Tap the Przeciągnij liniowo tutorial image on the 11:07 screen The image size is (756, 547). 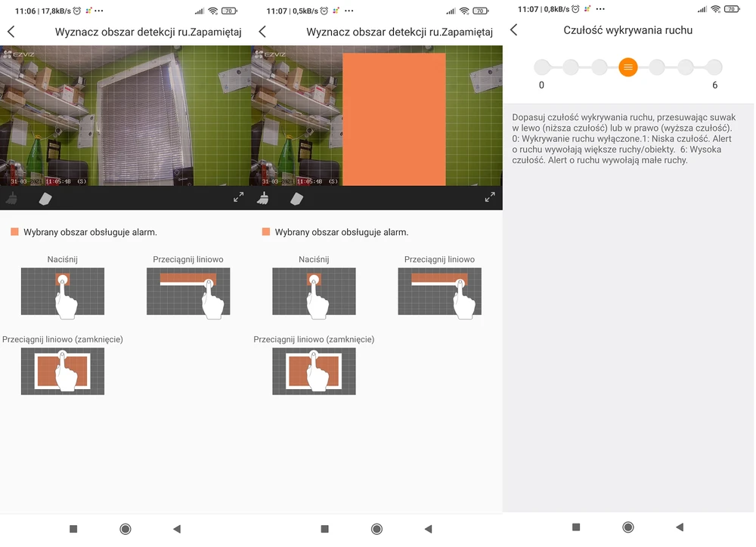[439, 292]
